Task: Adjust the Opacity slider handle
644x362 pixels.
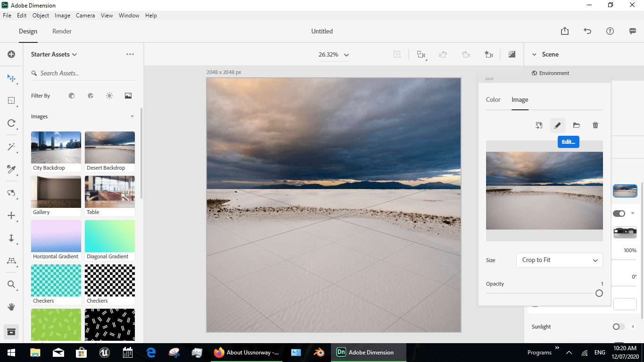Action: point(599,293)
